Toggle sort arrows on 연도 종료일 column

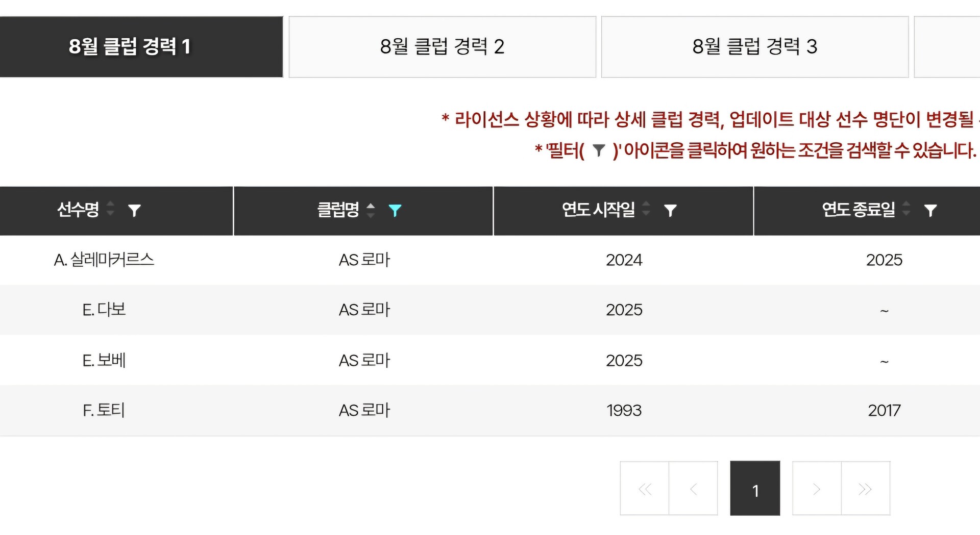point(906,209)
